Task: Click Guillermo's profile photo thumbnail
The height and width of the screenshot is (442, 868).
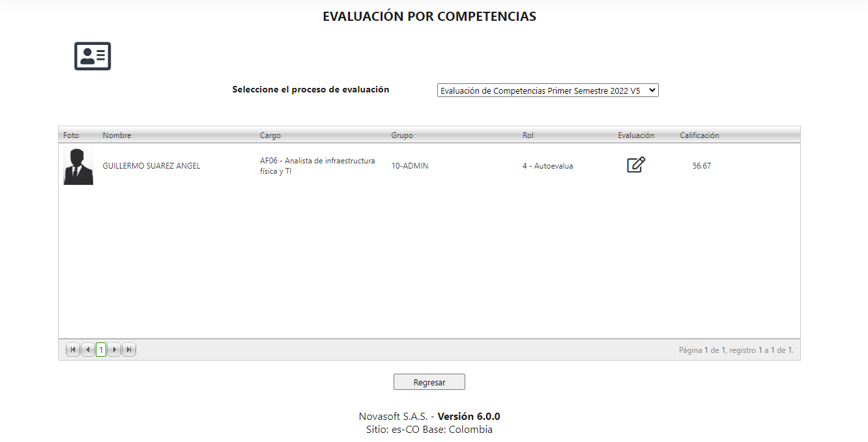Action: tap(78, 165)
